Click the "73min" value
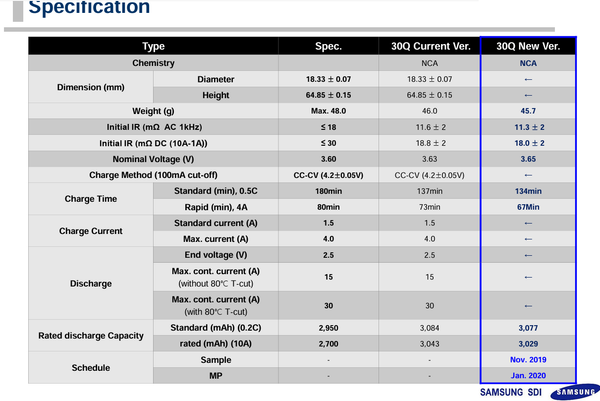The height and width of the screenshot is (401, 600). pyautogui.click(x=430, y=207)
